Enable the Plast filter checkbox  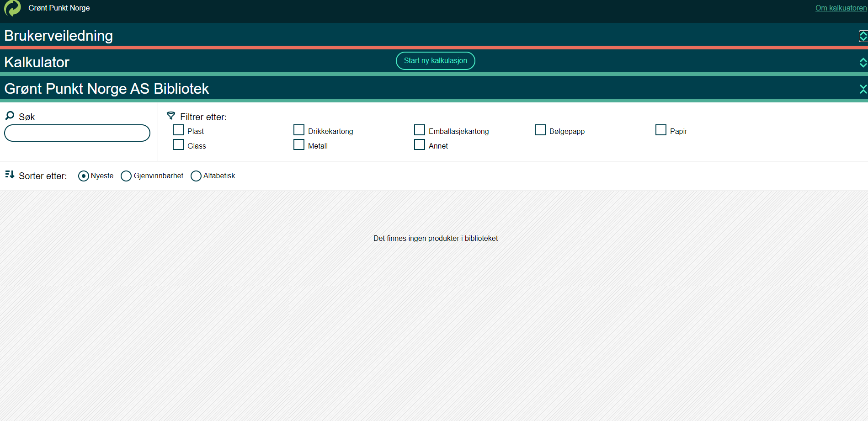(x=178, y=130)
